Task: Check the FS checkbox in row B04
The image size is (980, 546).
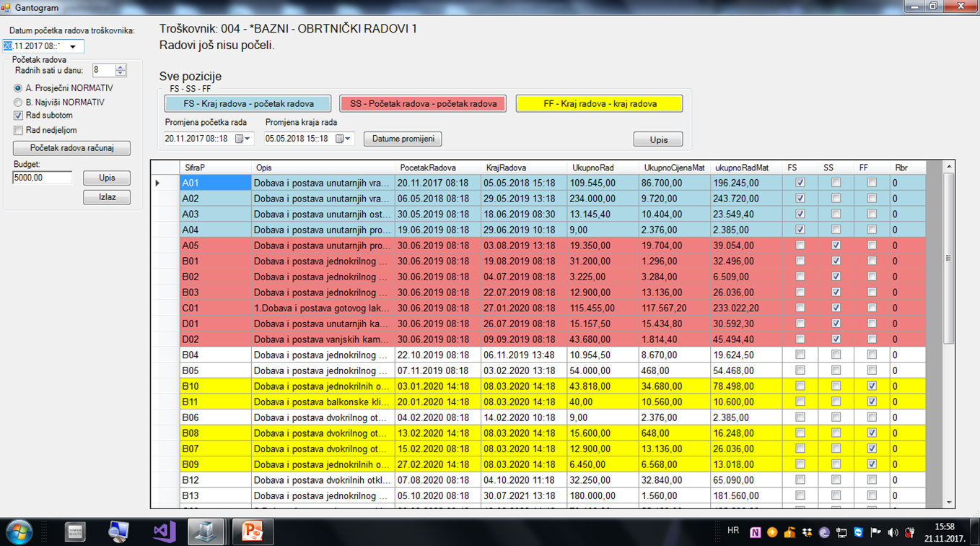Action: tap(800, 355)
